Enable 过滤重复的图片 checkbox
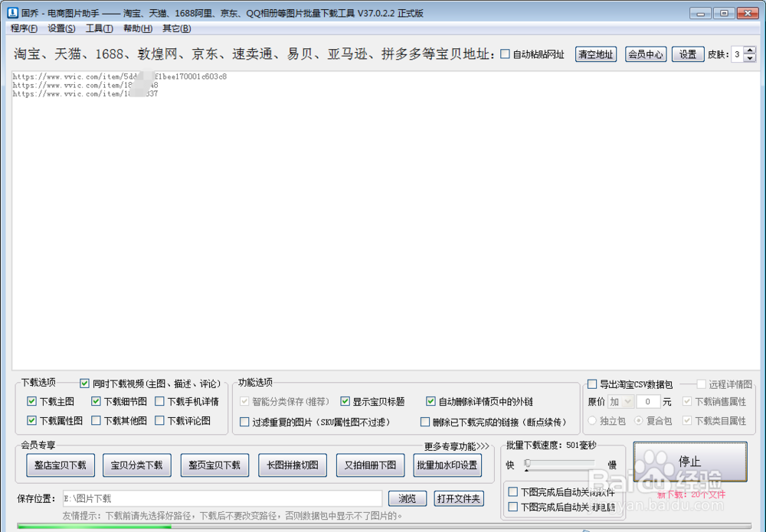Screen dimensions: 766x532 pos(244,422)
